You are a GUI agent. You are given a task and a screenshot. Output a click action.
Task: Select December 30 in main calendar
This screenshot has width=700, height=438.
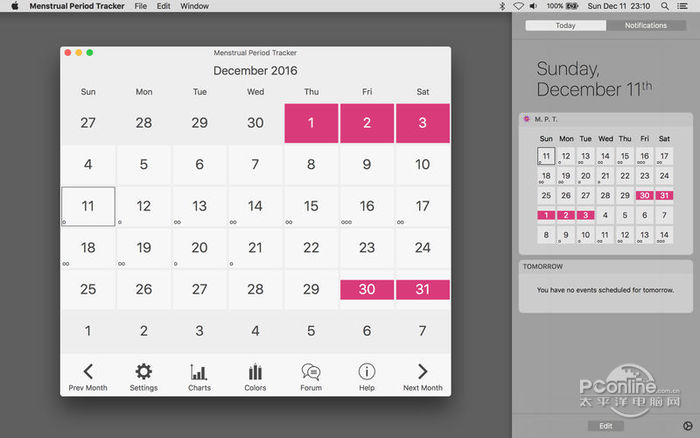coord(367,289)
